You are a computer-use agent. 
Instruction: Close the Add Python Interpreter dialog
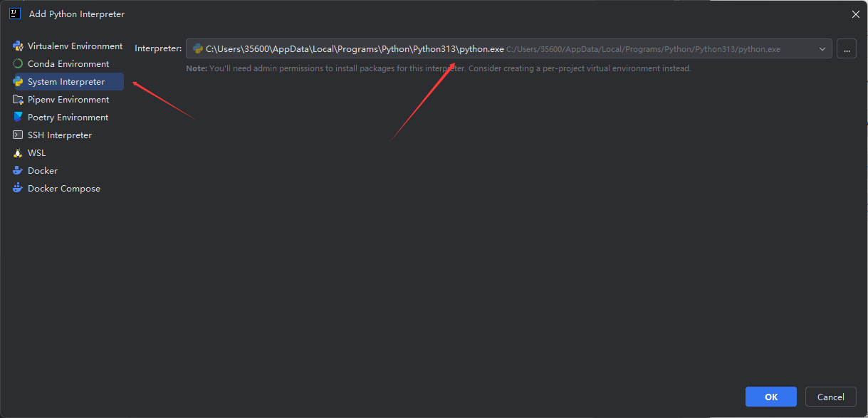coord(855,14)
